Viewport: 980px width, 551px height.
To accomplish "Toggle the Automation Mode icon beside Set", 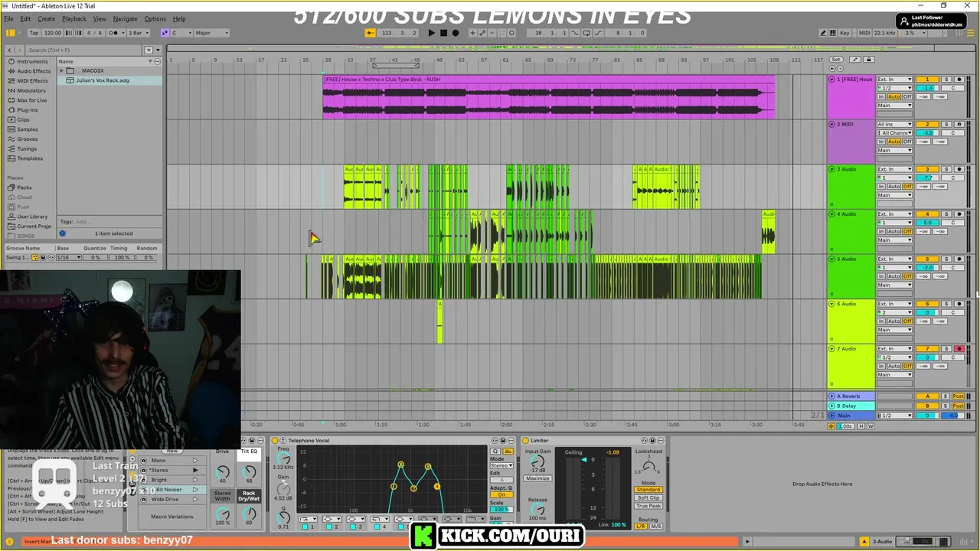I will click(x=854, y=60).
